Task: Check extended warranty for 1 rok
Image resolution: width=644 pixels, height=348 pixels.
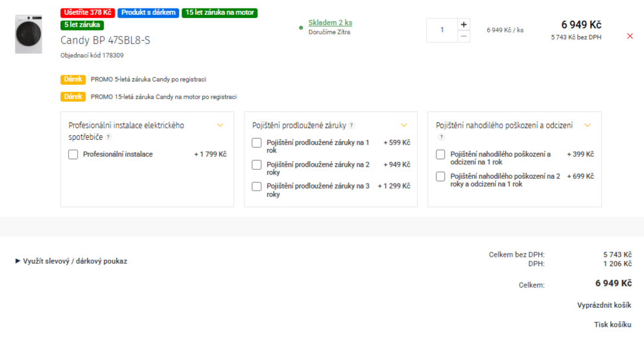Action: (257, 143)
